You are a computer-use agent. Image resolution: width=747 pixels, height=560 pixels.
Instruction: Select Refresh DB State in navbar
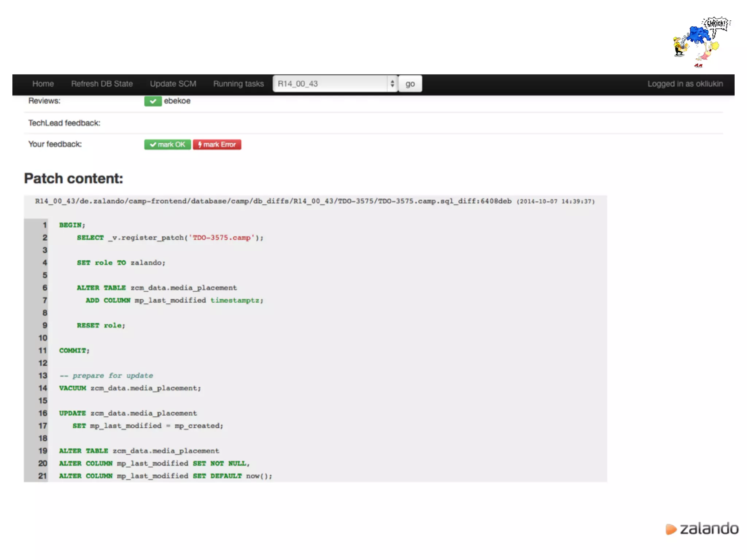pyautogui.click(x=102, y=84)
